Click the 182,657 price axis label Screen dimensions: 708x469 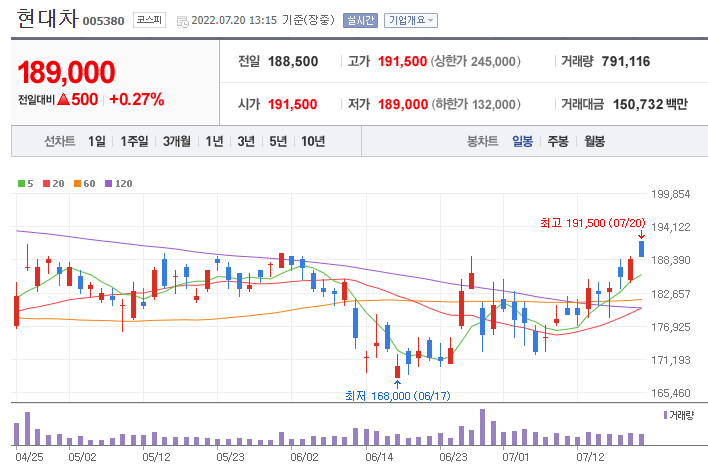click(671, 294)
